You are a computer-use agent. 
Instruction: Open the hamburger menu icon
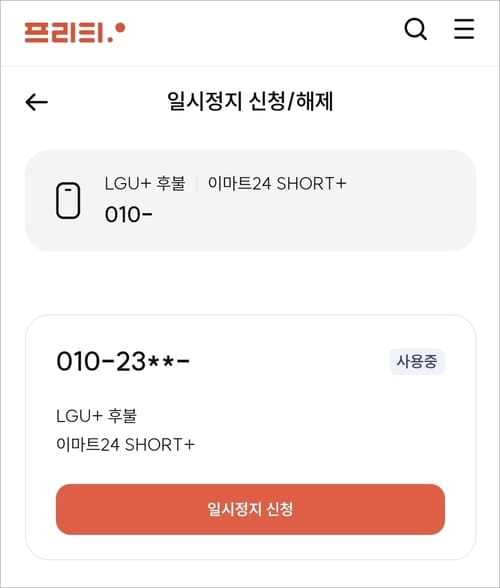(464, 29)
